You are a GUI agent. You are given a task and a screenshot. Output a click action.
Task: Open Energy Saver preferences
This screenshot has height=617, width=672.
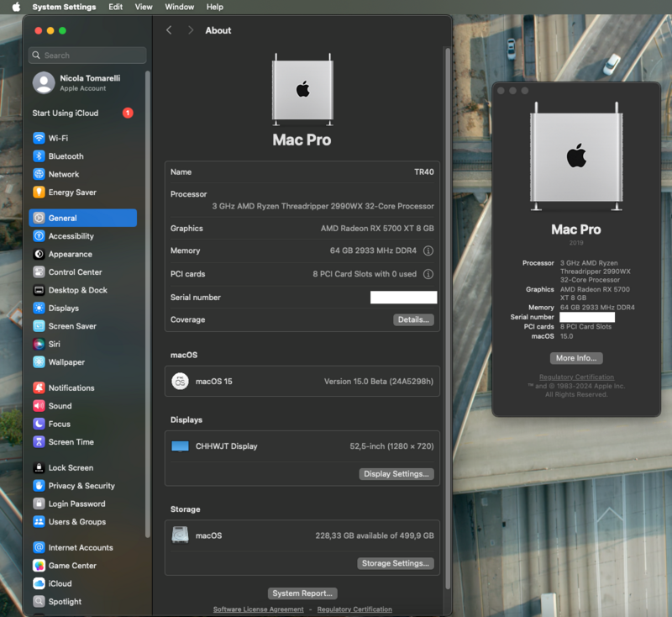click(71, 192)
